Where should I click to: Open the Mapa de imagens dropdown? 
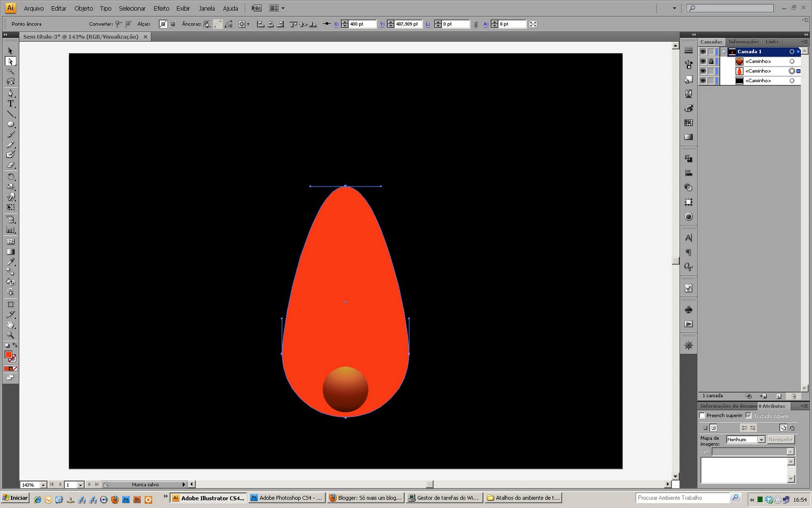pyautogui.click(x=762, y=439)
